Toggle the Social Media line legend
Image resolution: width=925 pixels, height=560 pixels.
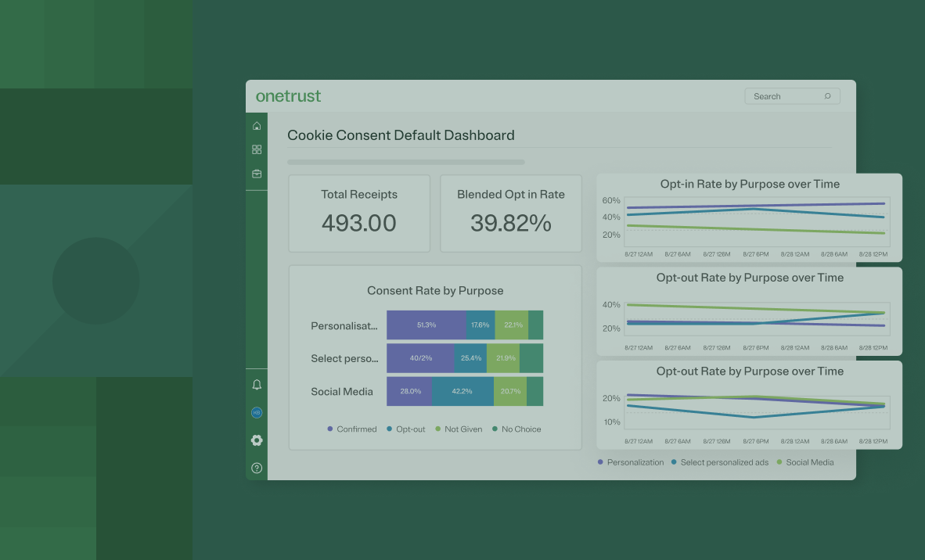pyautogui.click(x=806, y=462)
